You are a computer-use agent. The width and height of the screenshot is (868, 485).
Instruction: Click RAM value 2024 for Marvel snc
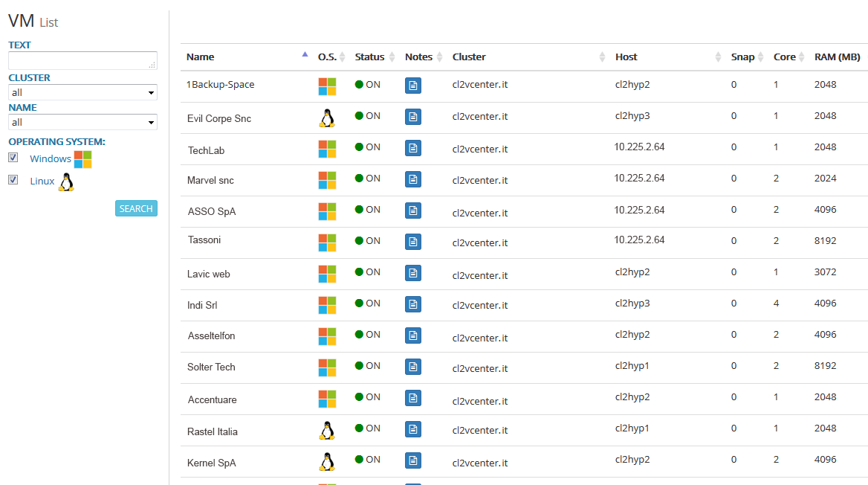tap(826, 179)
